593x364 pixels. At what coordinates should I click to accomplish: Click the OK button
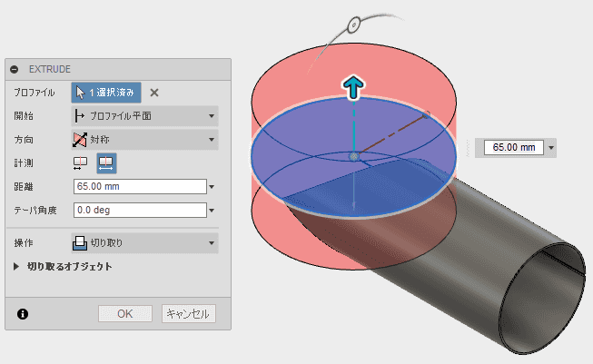click(x=125, y=314)
